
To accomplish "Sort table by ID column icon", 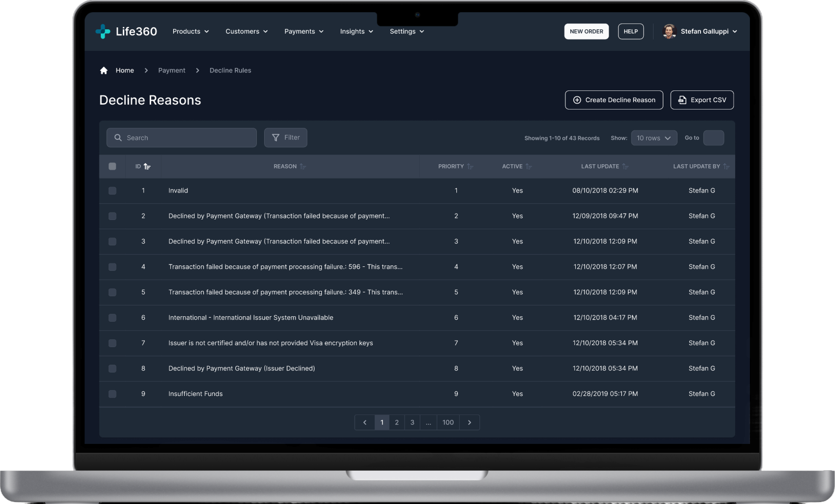I will coord(147,166).
